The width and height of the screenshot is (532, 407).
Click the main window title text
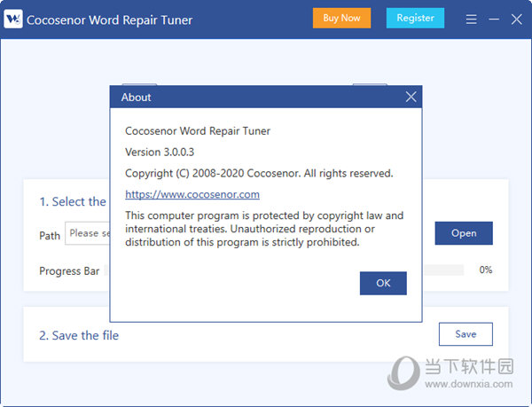[x=110, y=20]
